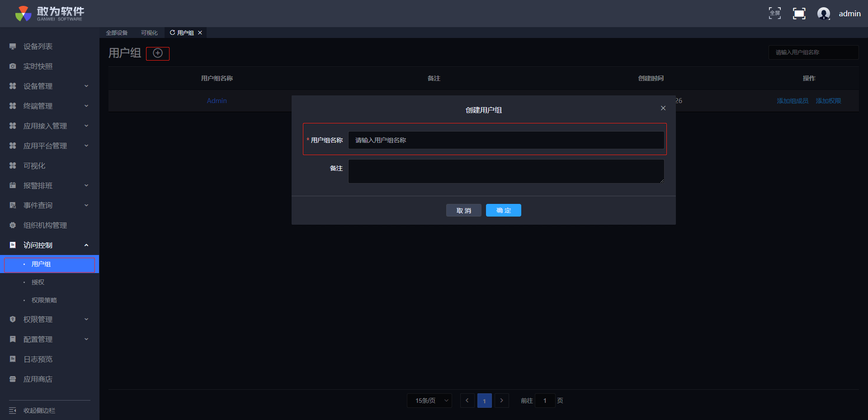Click the 确定 button
The width and height of the screenshot is (868, 420).
tap(503, 210)
